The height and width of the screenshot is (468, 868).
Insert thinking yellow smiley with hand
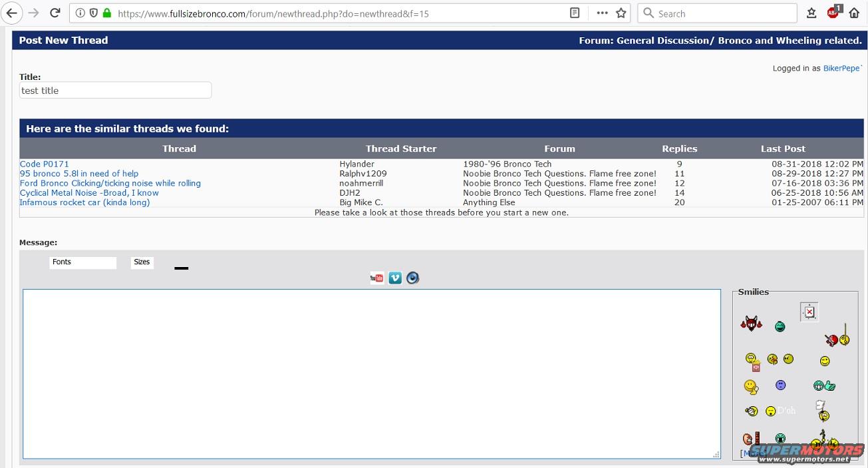coord(751,386)
